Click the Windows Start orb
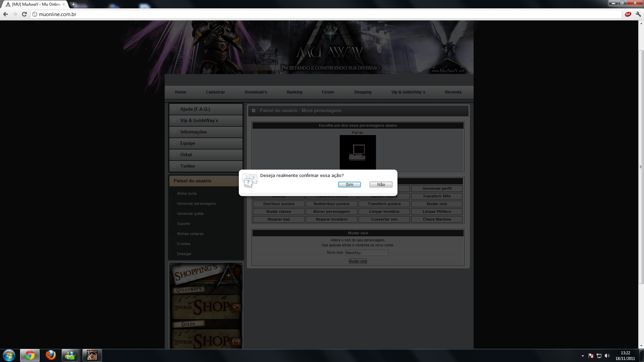 pyautogui.click(x=9, y=355)
